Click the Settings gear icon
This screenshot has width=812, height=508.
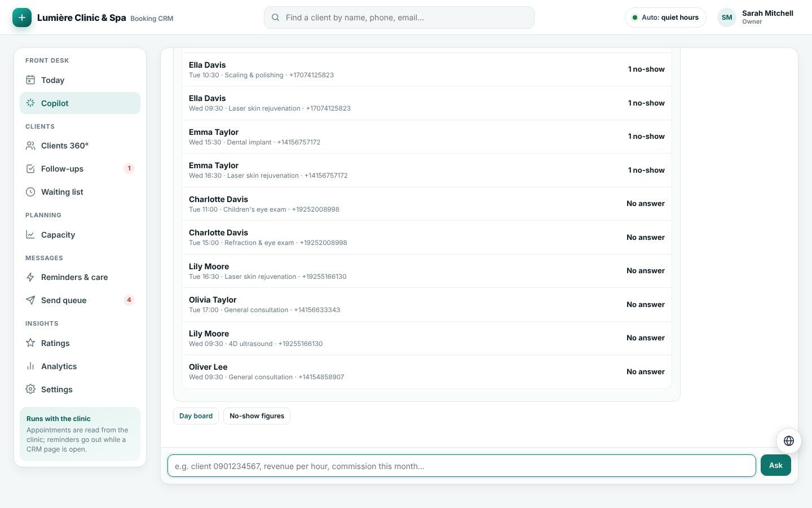point(30,389)
